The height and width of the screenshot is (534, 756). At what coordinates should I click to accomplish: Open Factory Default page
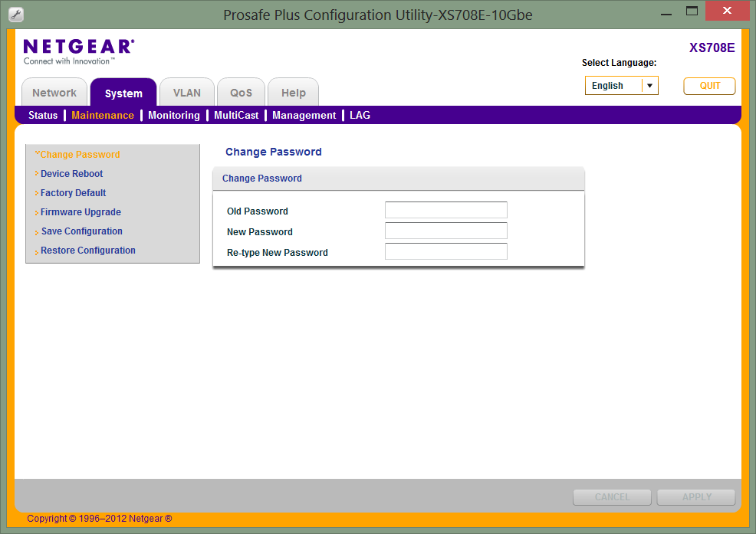tap(74, 193)
